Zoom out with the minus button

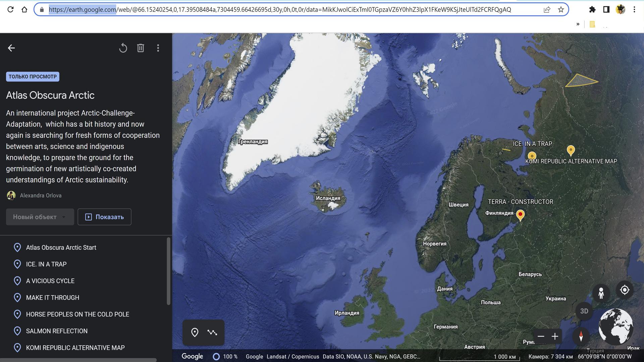pos(541,337)
